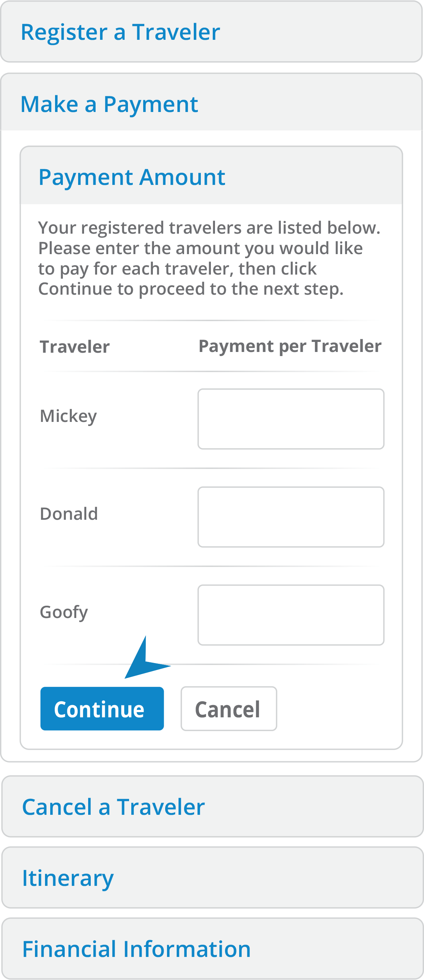Click Donald's payment amount field
Screen dimensions: 424x980
pyautogui.click(x=291, y=517)
